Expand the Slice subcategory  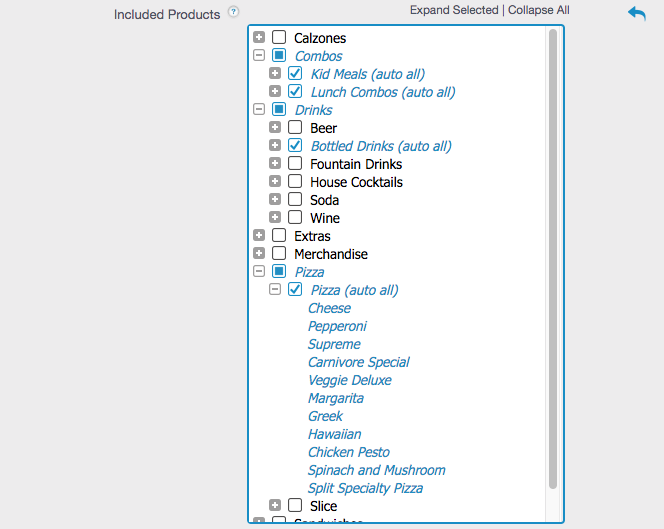[275, 506]
